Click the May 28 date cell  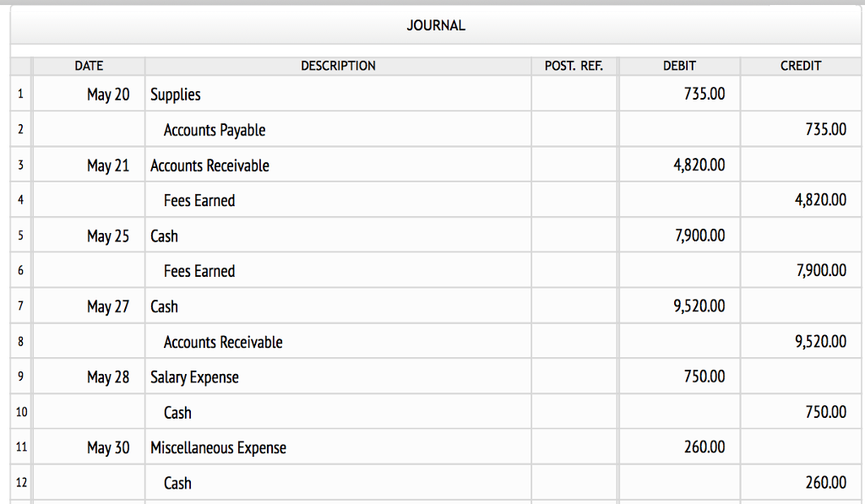(x=89, y=377)
